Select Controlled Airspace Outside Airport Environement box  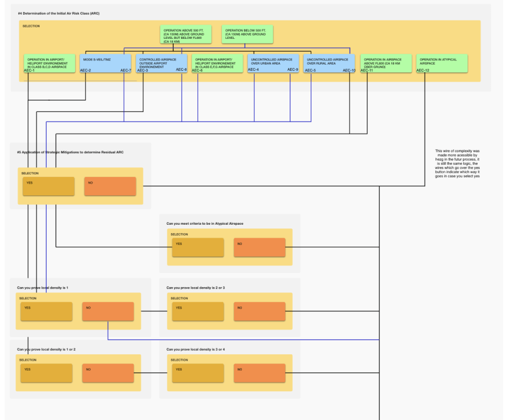coord(162,64)
